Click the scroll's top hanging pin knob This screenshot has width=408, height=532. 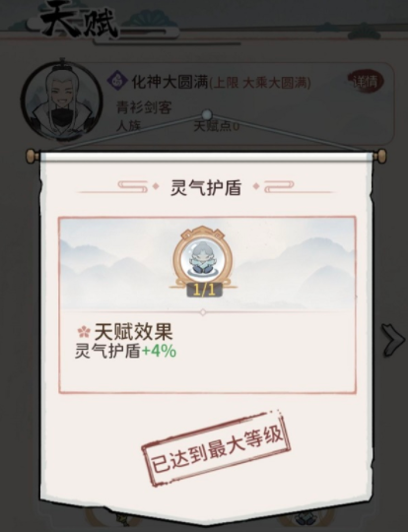coord(206,114)
